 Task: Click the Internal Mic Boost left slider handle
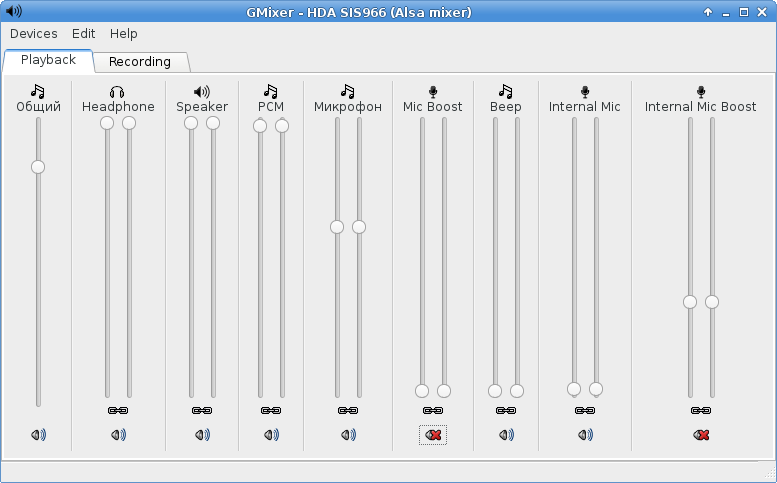(x=690, y=302)
